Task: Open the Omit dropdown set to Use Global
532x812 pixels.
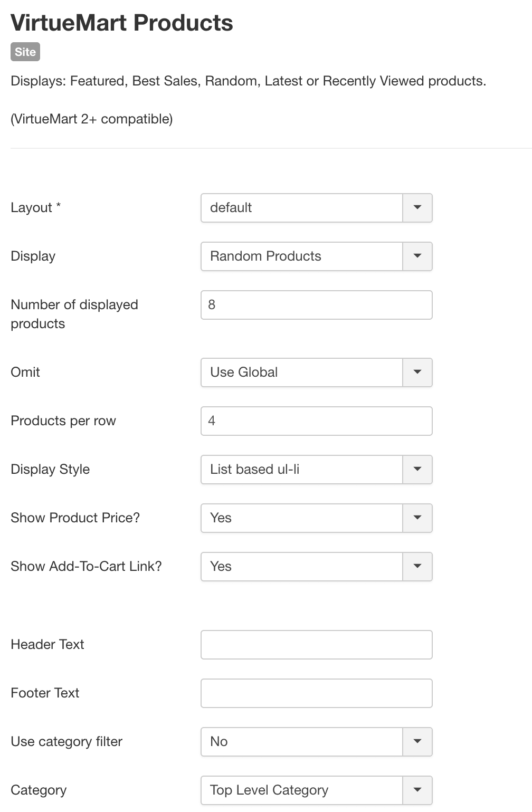Action: click(x=317, y=372)
